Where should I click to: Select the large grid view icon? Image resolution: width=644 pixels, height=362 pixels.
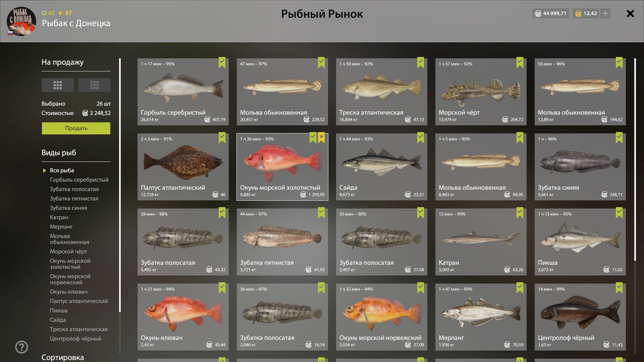(x=57, y=85)
